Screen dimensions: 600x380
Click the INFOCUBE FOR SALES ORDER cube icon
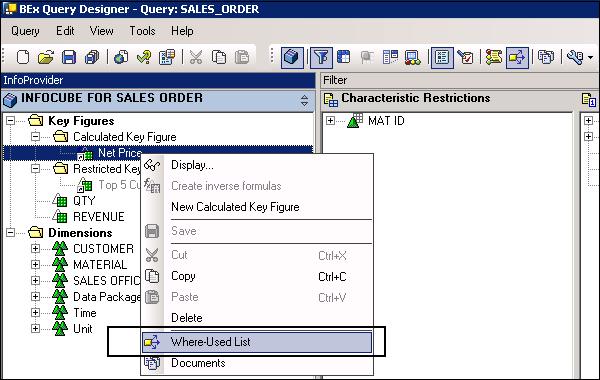(x=10, y=100)
